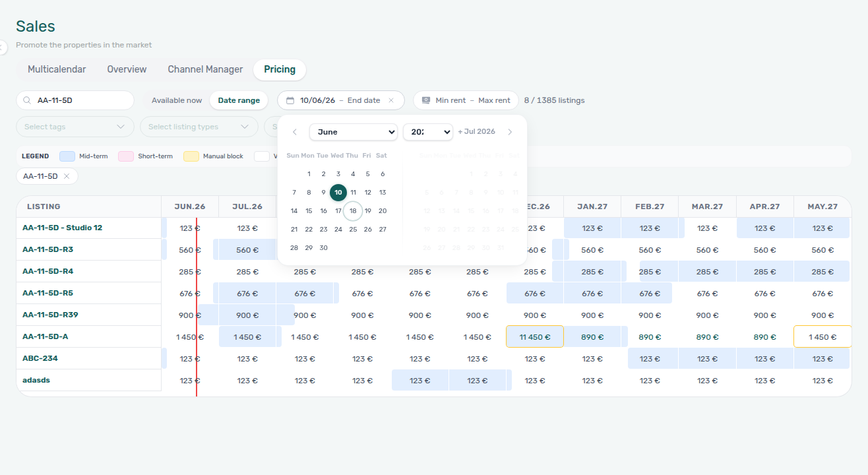
Task: Select the Pricing tab
Action: tap(280, 69)
